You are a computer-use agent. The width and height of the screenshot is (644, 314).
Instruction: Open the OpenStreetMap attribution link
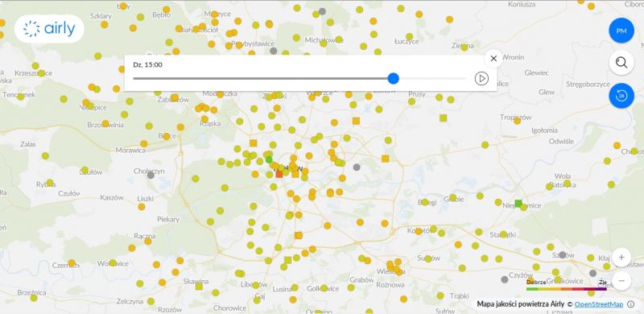[599, 304]
